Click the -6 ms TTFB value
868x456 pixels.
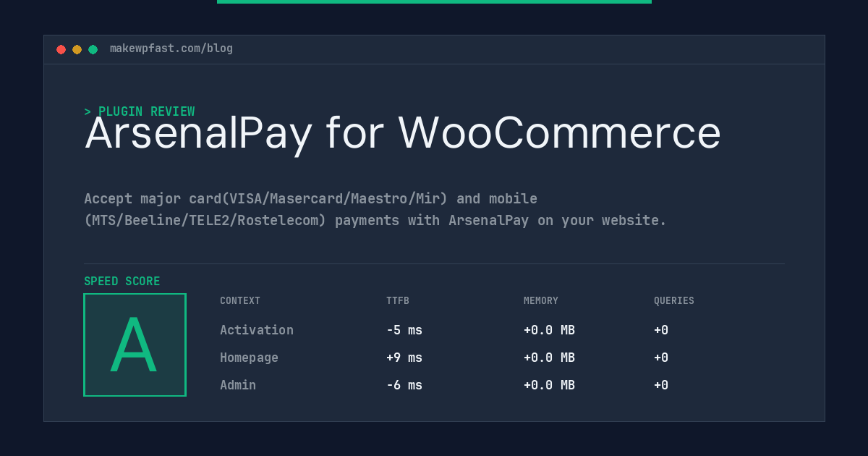pyautogui.click(x=404, y=385)
